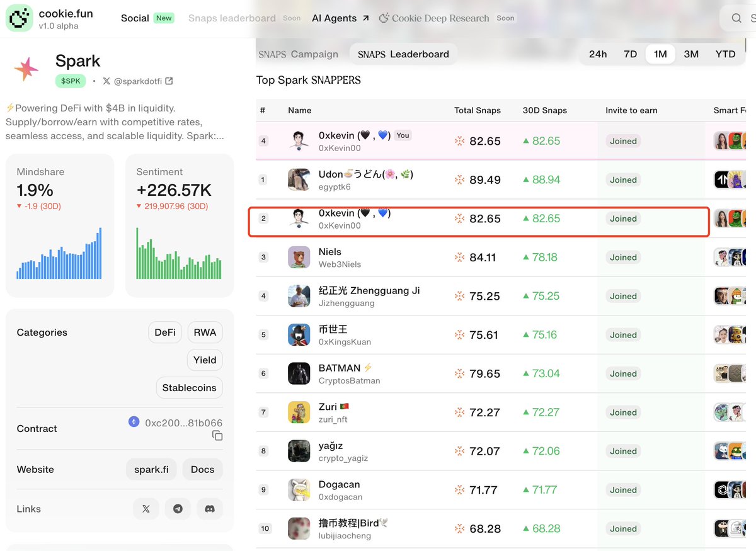Switch to the Social tab
This screenshot has width=756, height=551.
pos(135,18)
